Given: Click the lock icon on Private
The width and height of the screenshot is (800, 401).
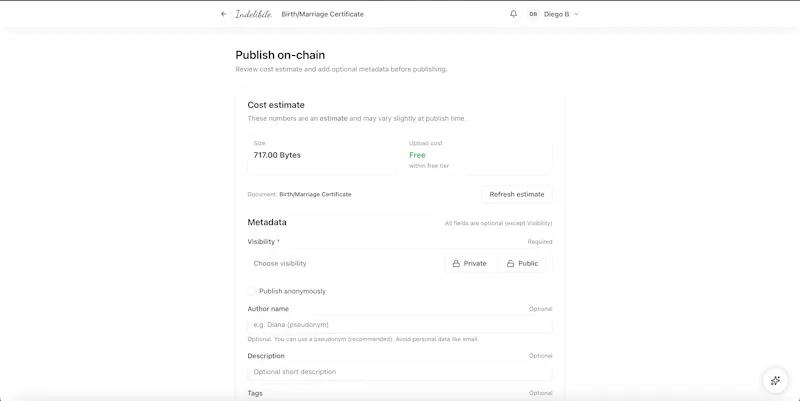Looking at the screenshot, I should tap(456, 264).
